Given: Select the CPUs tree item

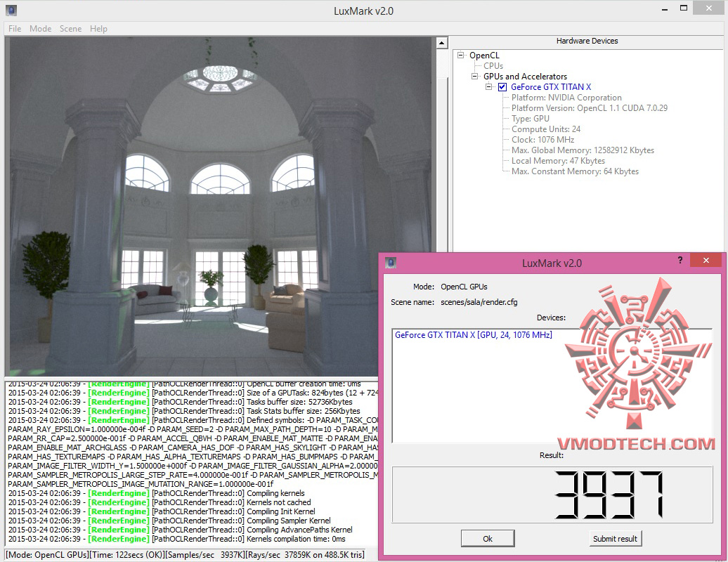Looking at the screenshot, I should (493, 66).
